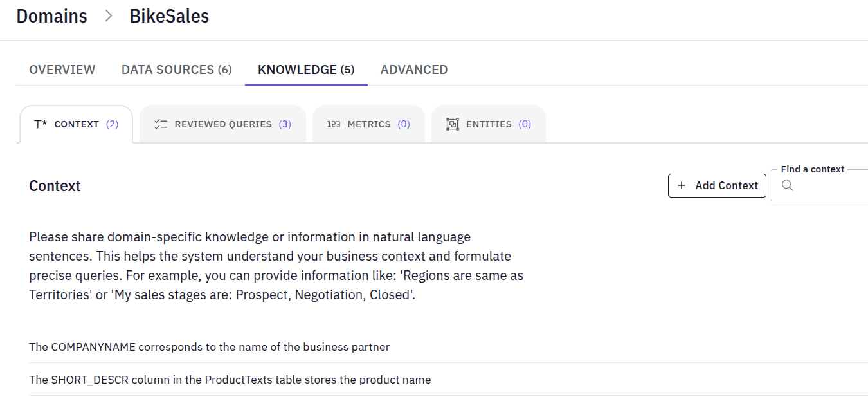
Task: Click the plus icon on Add Context
Action: [x=681, y=185]
